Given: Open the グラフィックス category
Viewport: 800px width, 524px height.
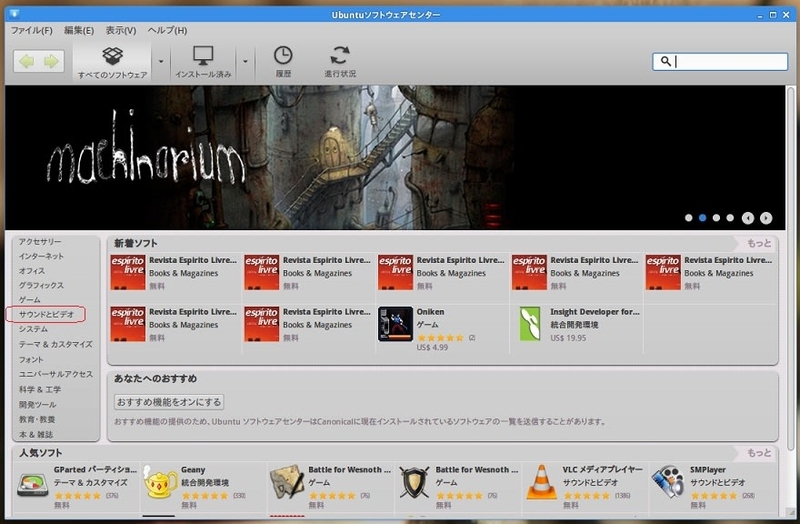Looking at the screenshot, I should click(41, 285).
